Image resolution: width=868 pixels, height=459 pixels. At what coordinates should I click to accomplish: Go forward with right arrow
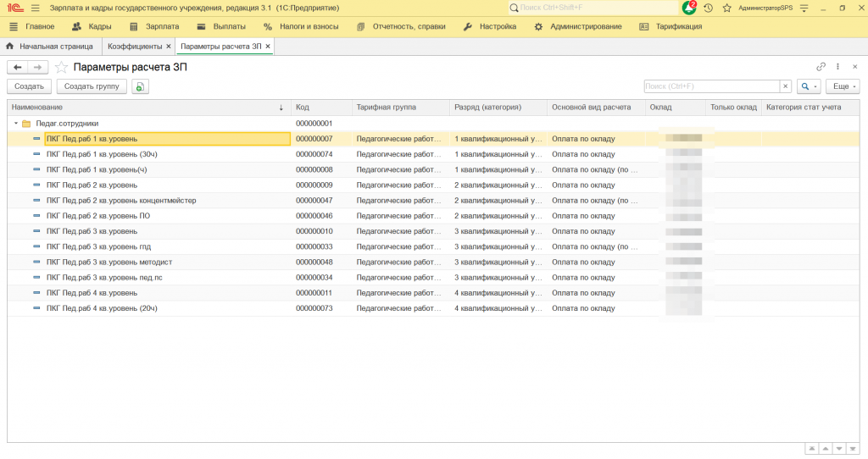click(37, 68)
